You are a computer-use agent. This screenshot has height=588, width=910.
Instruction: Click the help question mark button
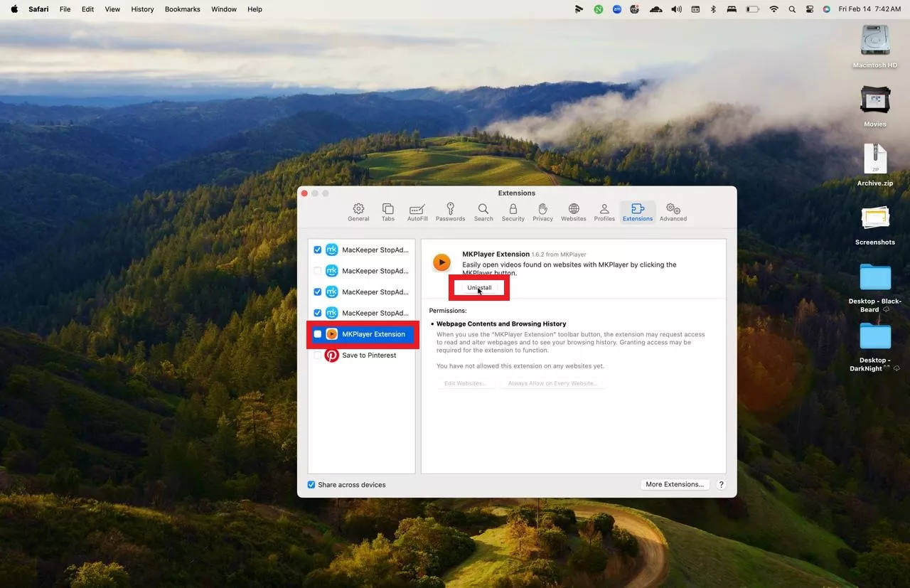tap(721, 485)
